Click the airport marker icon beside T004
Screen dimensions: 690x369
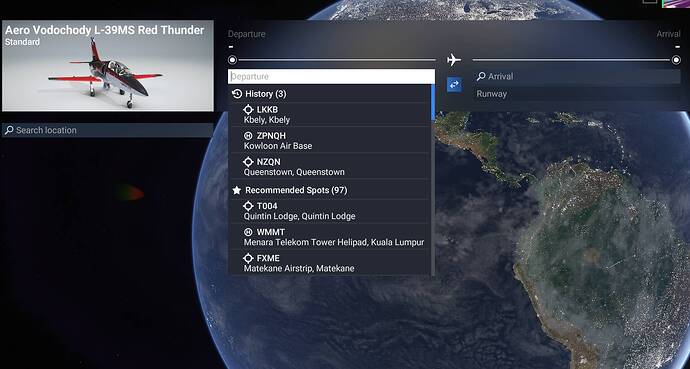click(x=248, y=206)
